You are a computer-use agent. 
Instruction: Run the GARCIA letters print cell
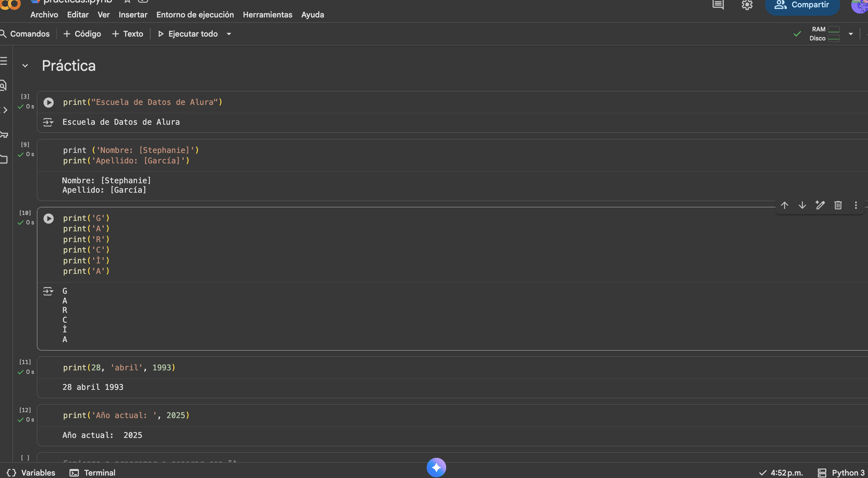48,218
